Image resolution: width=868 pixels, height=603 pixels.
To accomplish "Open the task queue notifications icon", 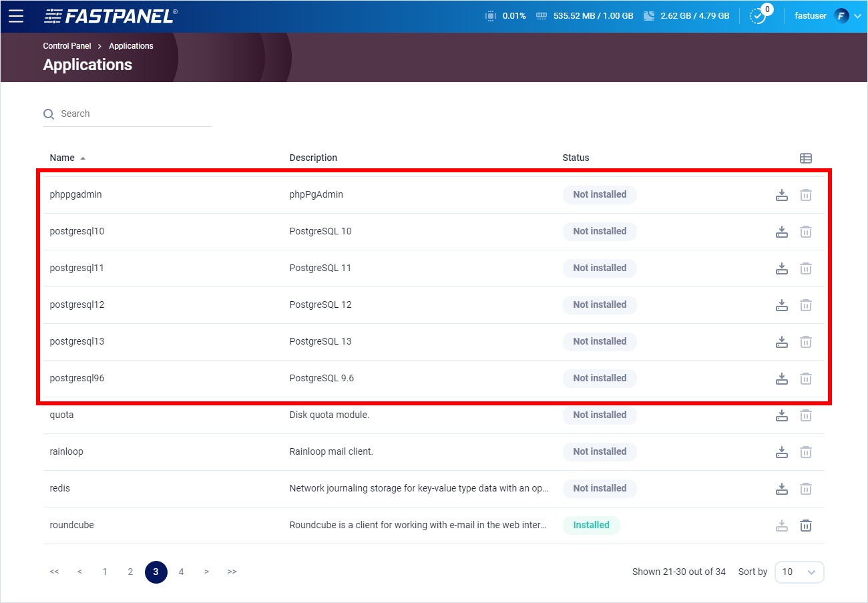I will coord(758,16).
